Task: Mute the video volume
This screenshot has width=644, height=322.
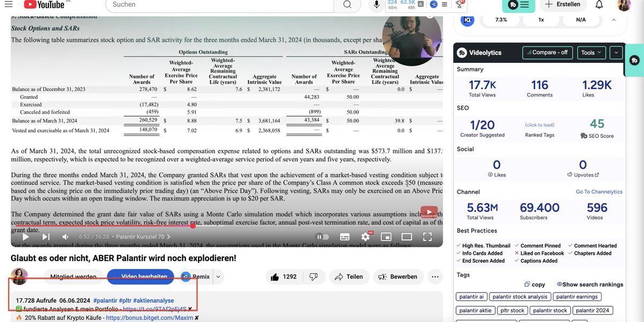Action: pyautogui.click(x=65, y=237)
